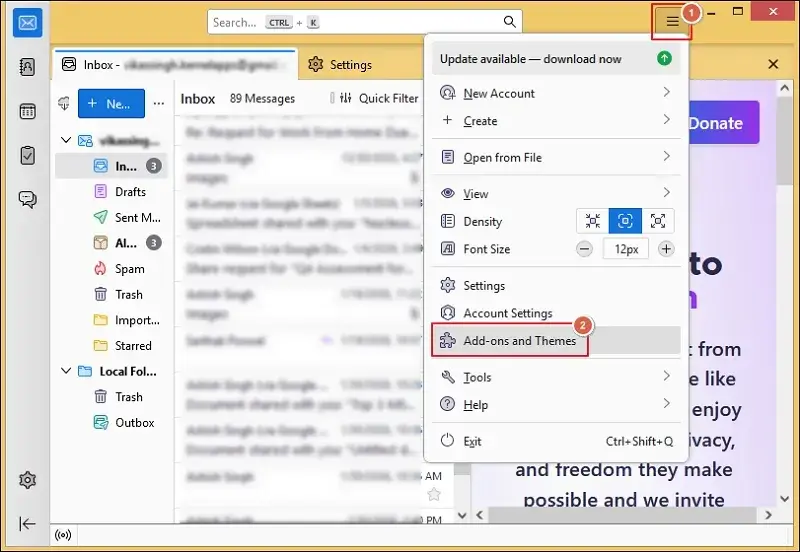Select compact density option

[593, 221]
